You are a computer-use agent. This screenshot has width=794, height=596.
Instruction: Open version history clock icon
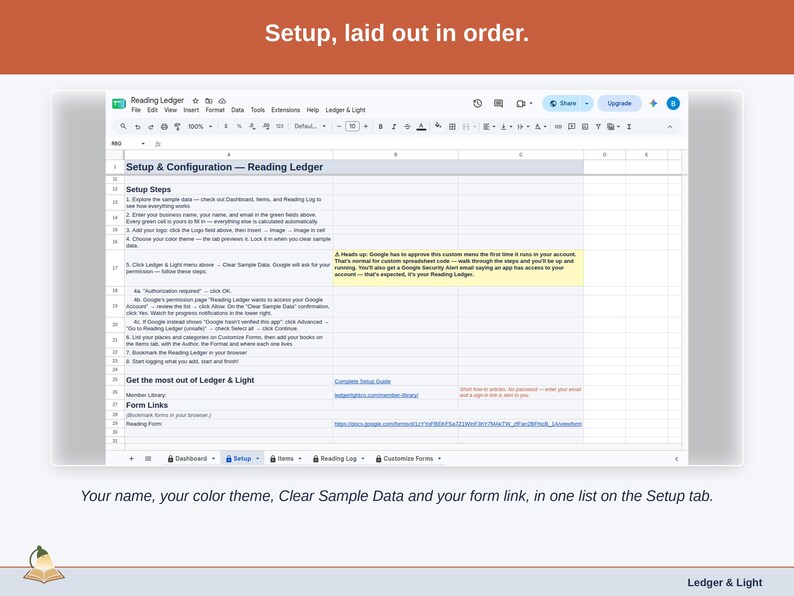click(478, 103)
